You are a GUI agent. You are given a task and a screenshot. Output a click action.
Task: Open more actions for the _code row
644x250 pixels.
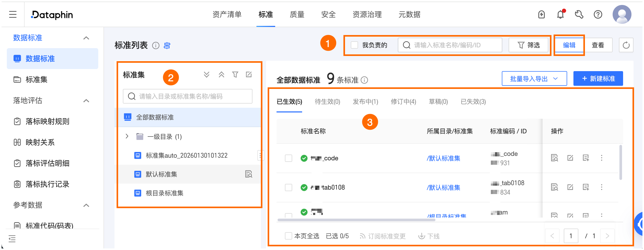click(x=602, y=158)
